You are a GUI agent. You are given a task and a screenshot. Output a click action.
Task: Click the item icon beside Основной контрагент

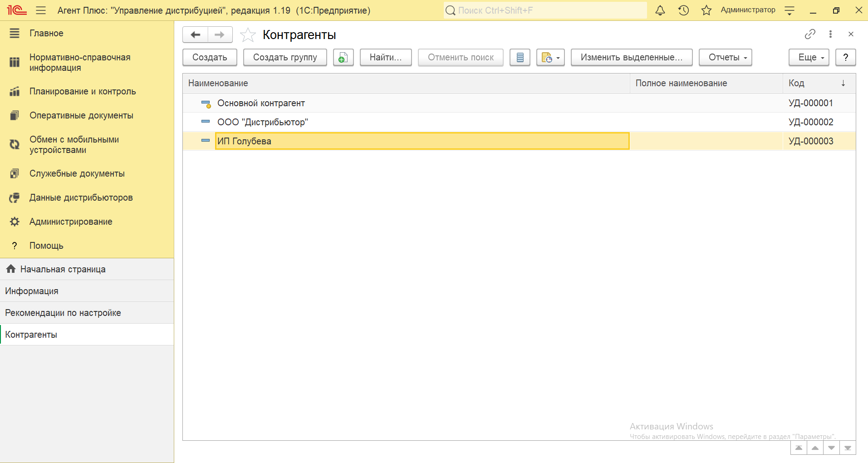pos(206,104)
